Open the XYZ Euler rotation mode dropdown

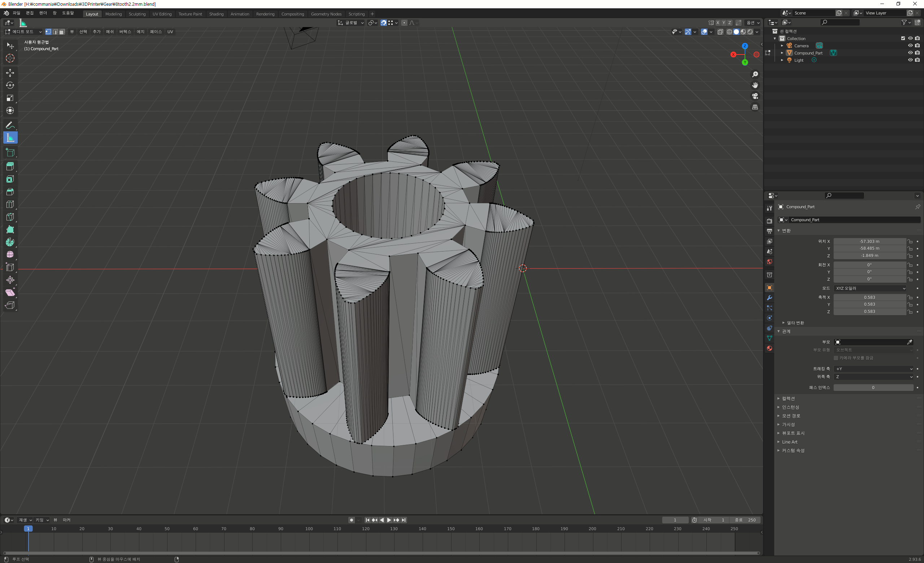pos(870,289)
